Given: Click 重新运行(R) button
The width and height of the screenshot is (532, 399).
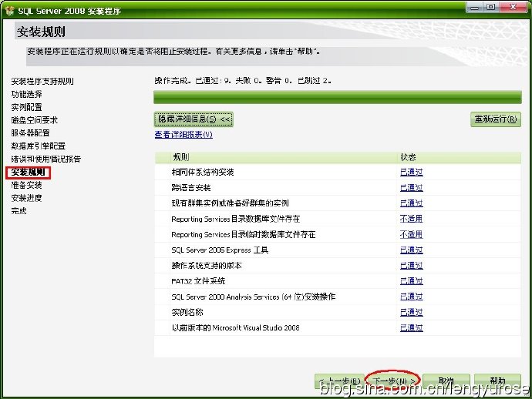Looking at the screenshot, I should pos(496,119).
